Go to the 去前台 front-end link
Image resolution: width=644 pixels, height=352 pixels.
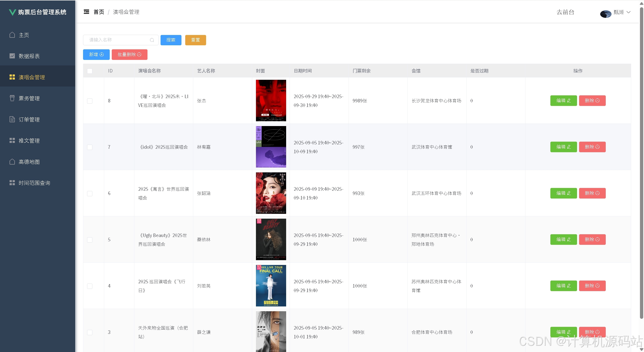coord(565,12)
